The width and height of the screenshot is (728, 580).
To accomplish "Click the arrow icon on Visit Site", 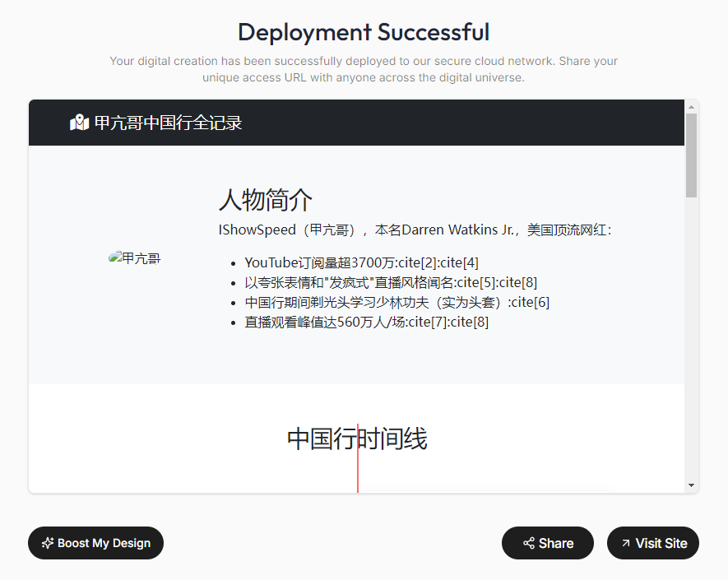I will pyautogui.click(x=626, y=543).
